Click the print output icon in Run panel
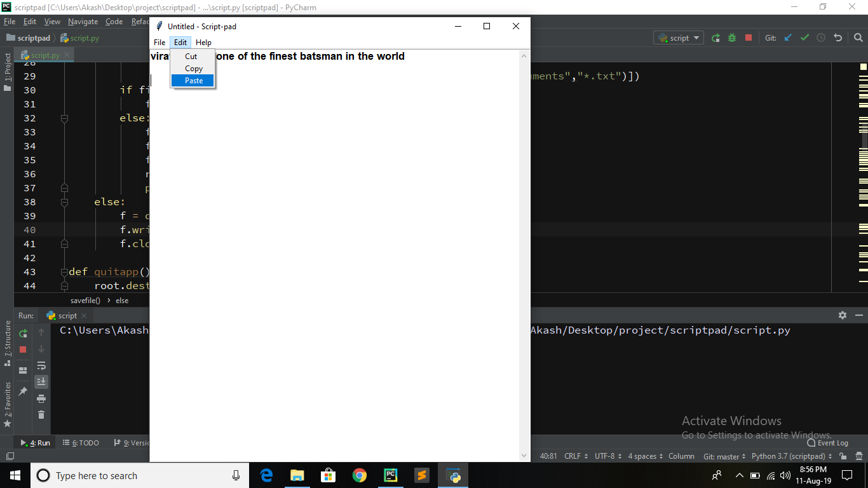 click(41, 398)
